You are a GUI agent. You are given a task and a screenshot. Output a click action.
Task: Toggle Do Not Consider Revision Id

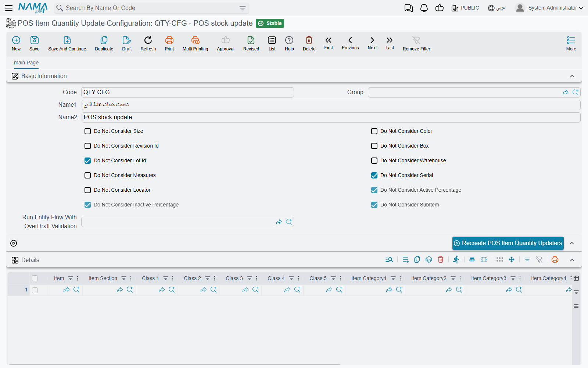click(x=88, y=146)
